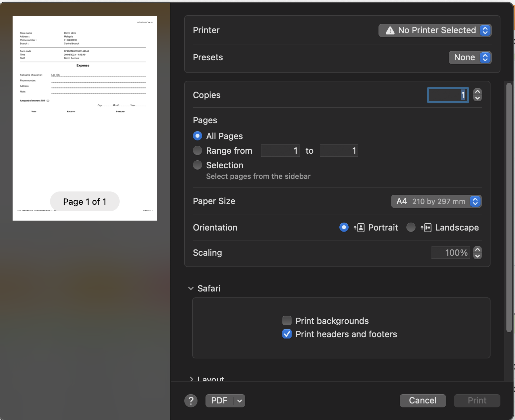Increase copies with the up stepper arrow

pos(477,92)
